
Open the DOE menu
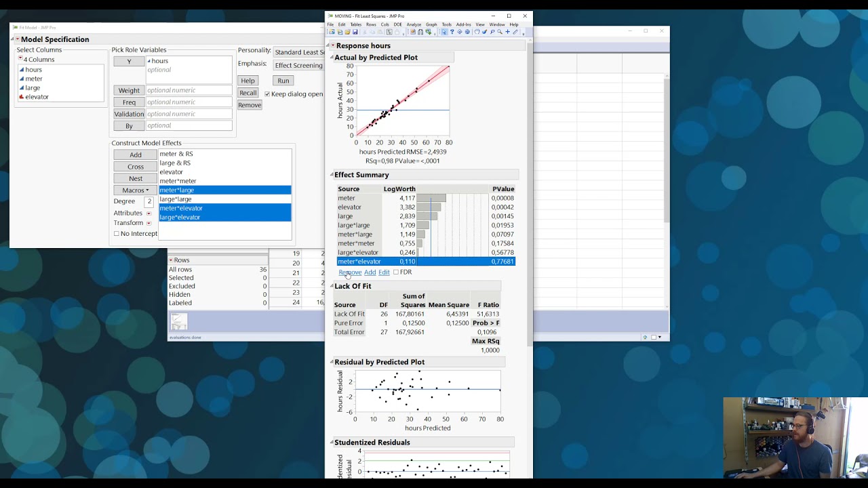(x=397, y=24)
